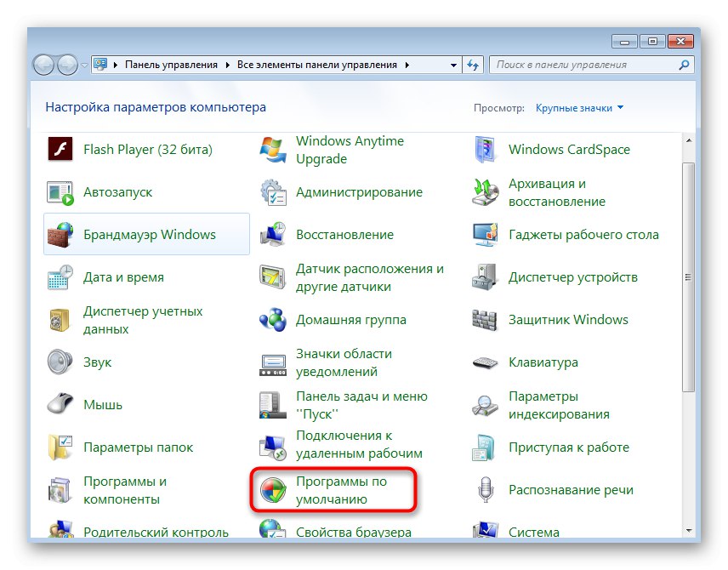Click the scrollbar up arrow
Image resolution: width=728 pixels, height=570 pixels.
point(689,140)
